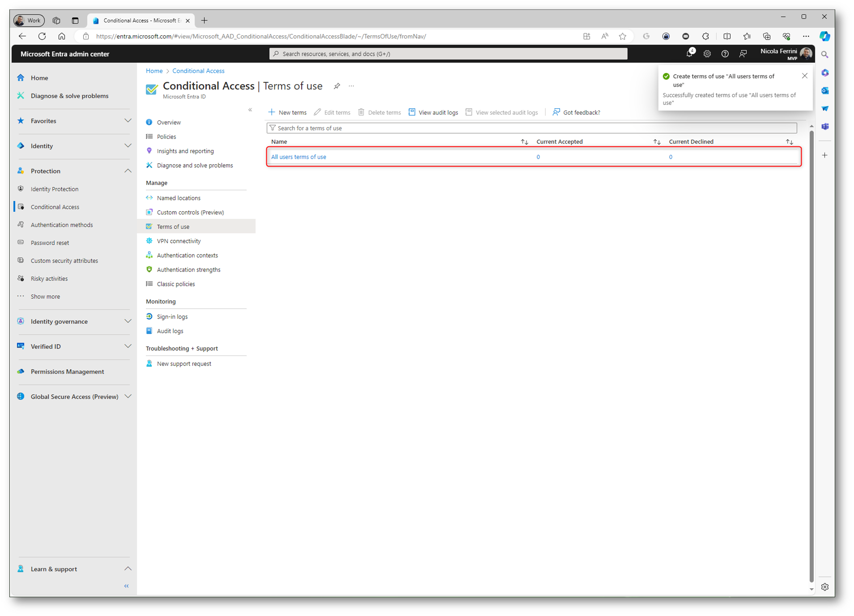The height and width of the screenshot is (616, 854).
Task: Click the browser address bar URL
Action: (x=261, y=36)
